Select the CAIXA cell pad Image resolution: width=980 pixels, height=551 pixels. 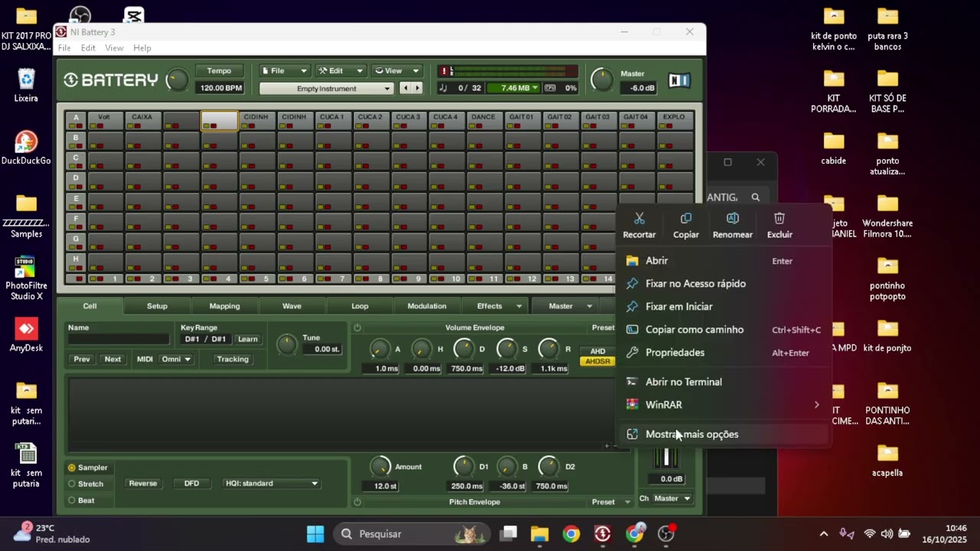click(143, 121)
